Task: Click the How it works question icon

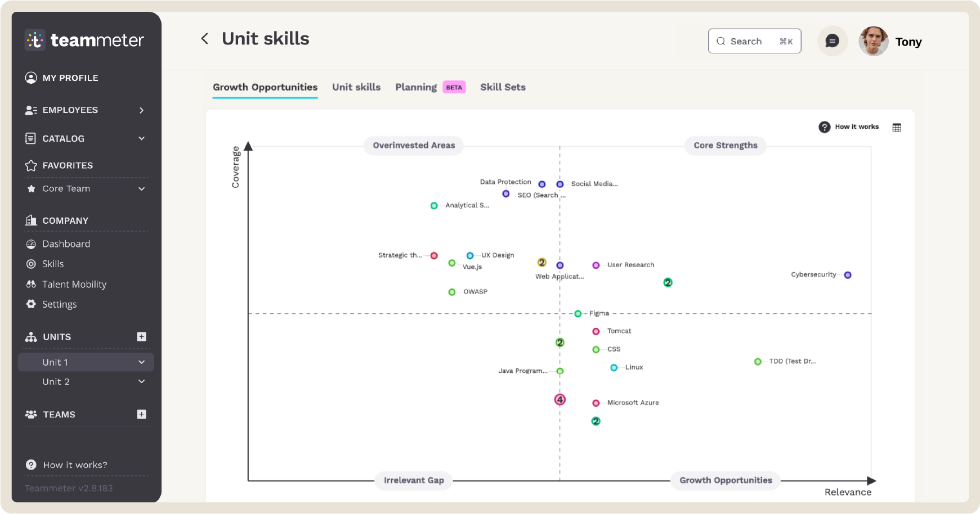Action: [x=825, y=127]
